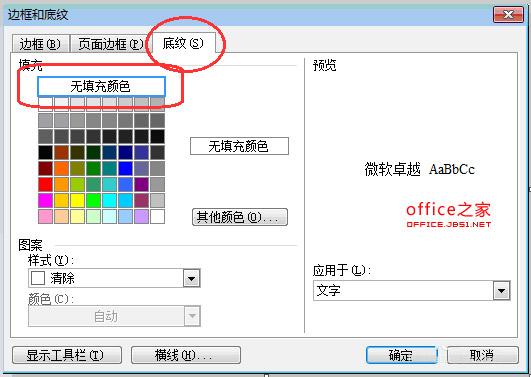Pick the magenta color swatch
The image size is (531, 377).
pos(45,201)
